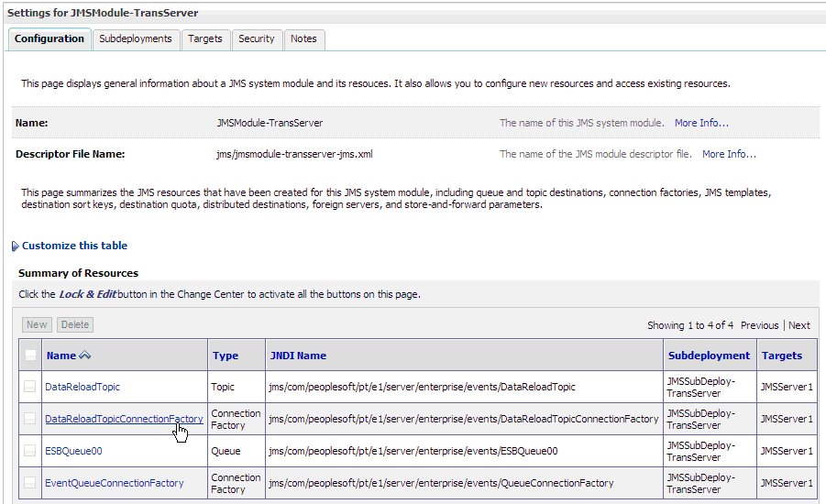This screenshot has height=504, width=826.
Task: Click Showing 1 to 4 of 4 text
Action: [x=690, y=325]
